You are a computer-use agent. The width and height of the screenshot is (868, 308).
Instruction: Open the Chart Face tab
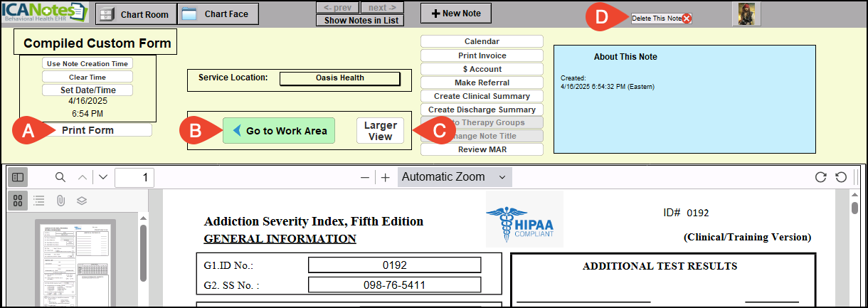(x=218, y=14)
